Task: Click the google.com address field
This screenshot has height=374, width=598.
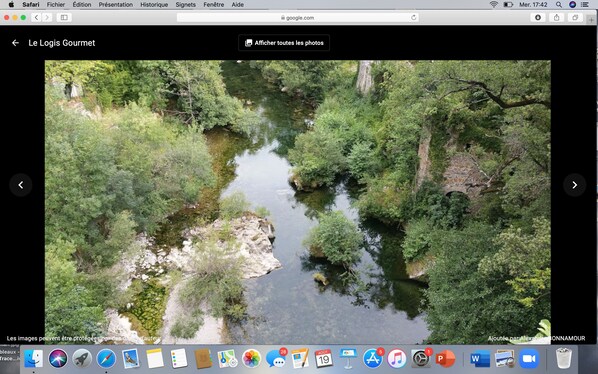Action: click(x=297, y=18)
